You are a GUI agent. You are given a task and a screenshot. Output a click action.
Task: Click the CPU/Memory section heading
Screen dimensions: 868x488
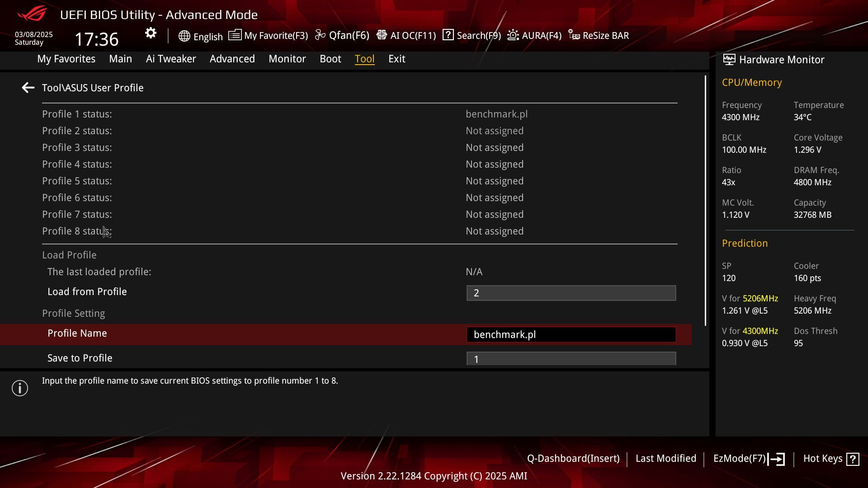[752, 82]
